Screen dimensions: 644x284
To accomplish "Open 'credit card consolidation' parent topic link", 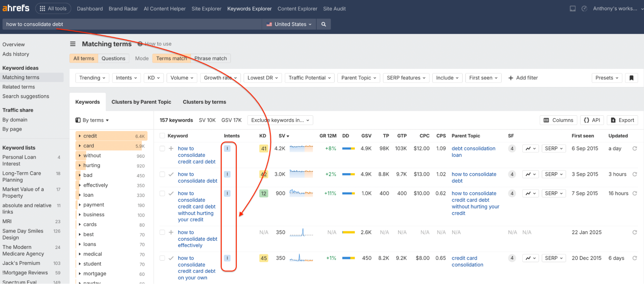I will (x=467, y=261).
